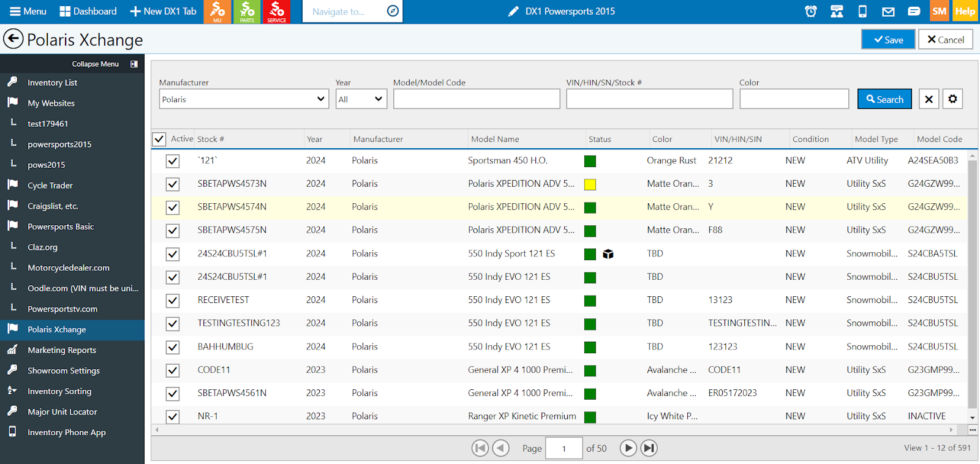Screen dimensions: 980x464
Task: Uncheck Active for TESTINGTESTING123
Action: pos(173,324)
